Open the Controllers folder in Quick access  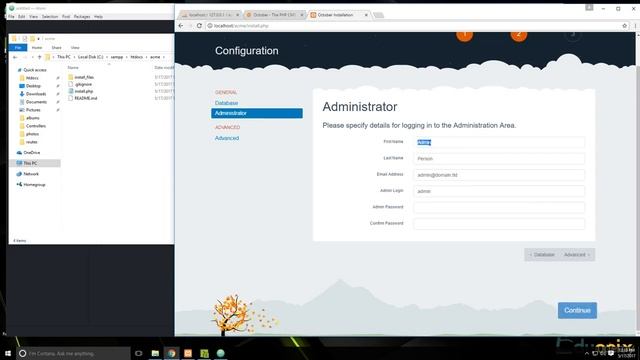[36, 126]
